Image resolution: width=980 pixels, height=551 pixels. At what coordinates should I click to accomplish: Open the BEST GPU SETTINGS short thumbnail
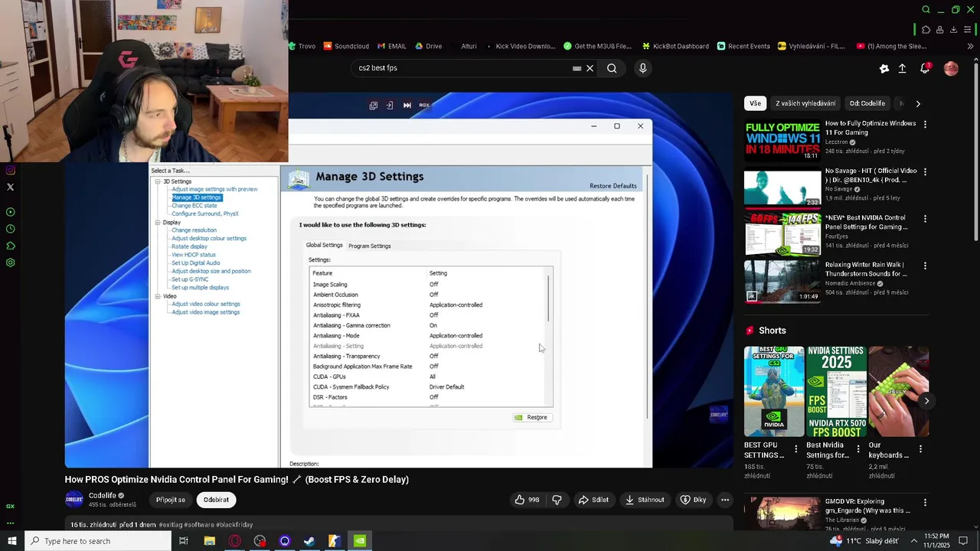[774, 391]
